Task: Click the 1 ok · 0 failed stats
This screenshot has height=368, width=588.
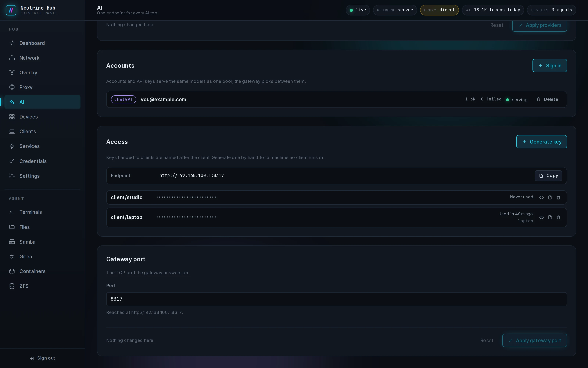Action: click(483, 99)
